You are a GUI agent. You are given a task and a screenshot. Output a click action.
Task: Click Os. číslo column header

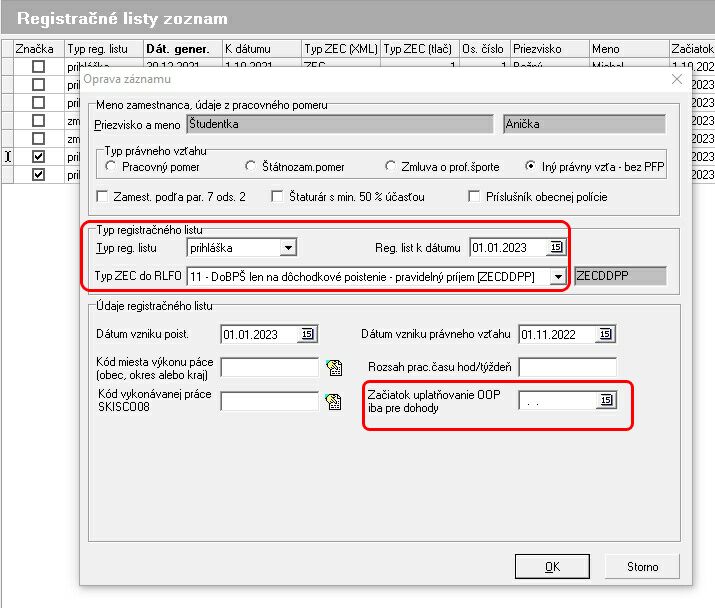click(x=484, y=49)
